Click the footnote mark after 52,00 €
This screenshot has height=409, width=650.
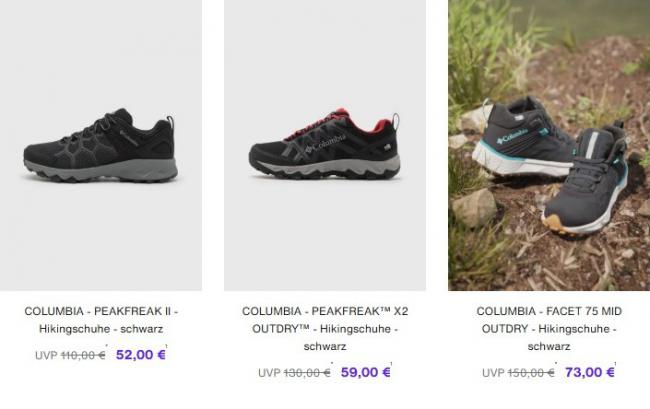click(167, 346)
